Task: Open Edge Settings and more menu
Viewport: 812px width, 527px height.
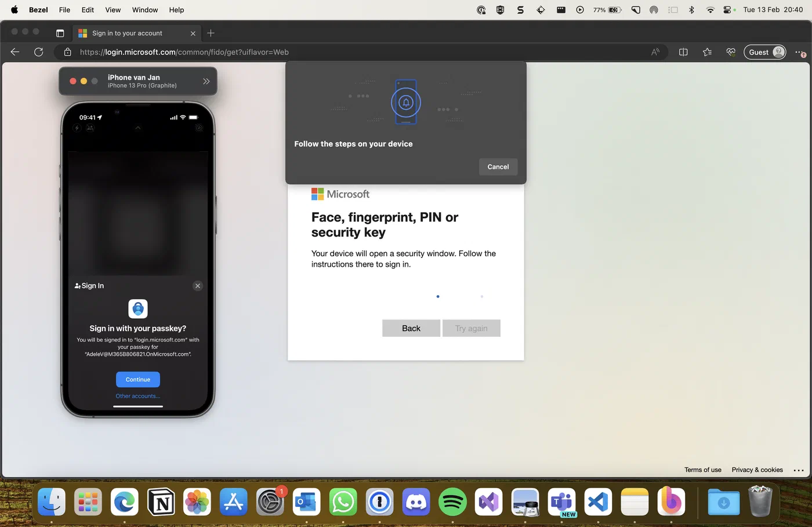Action: click(x=800, y=53)
